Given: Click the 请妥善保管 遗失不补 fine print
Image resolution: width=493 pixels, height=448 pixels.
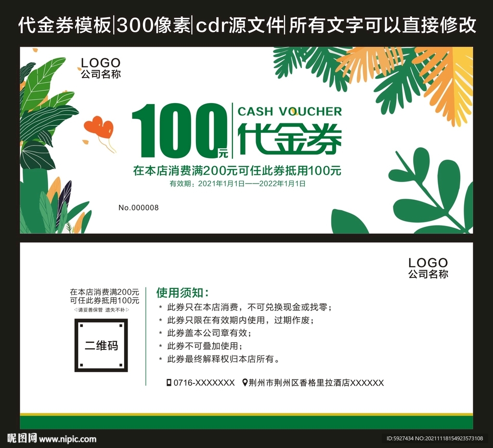Looking at the screenshot, I should [101, 310].
